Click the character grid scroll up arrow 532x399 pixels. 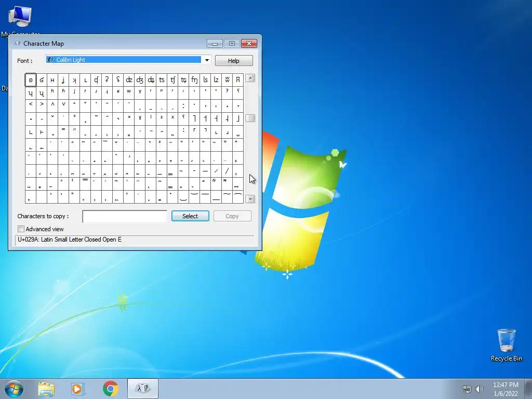[x=250, y=78]
